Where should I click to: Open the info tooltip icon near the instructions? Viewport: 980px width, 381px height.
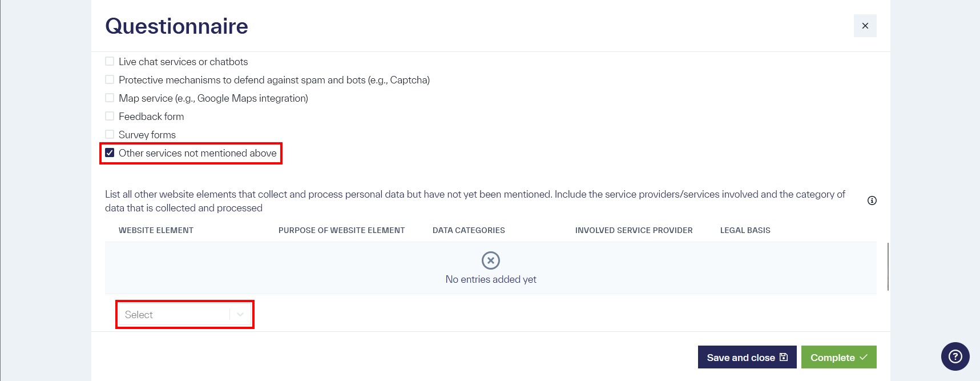(x=872, y=200)
